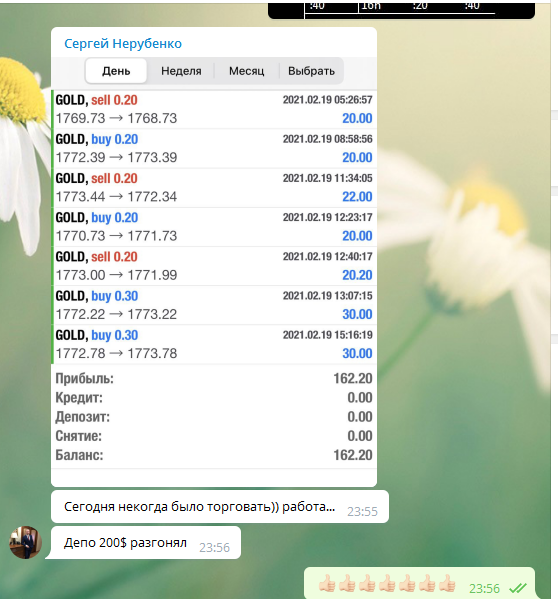Click the 23:56 timestamp beside Депо message
Viewport: 558px width, 599px height.
tap(214, 548)
